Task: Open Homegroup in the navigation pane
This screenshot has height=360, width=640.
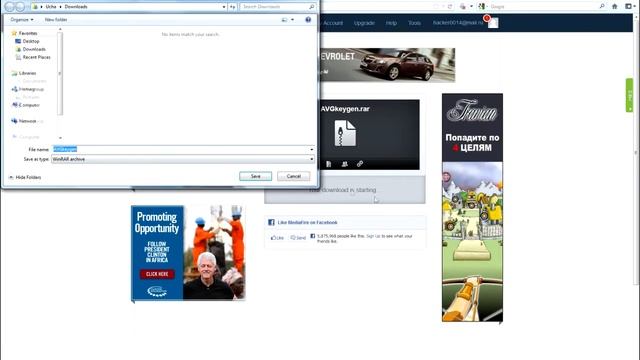Action: [x=28, y=89]
